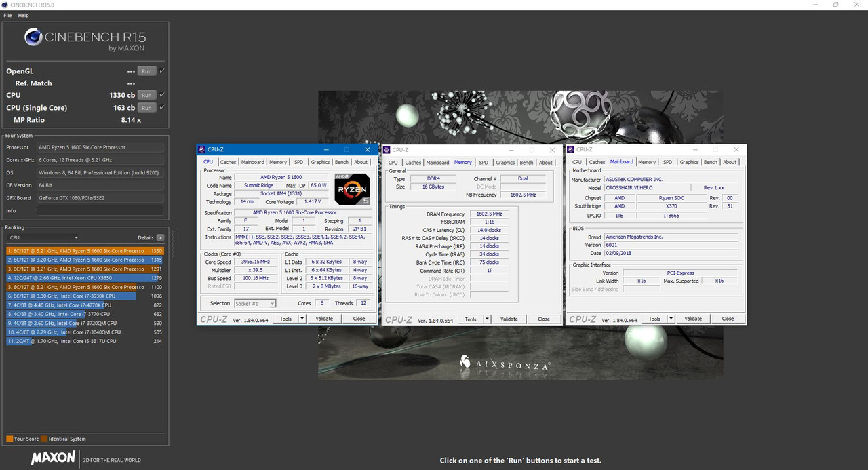
Task: Switch to Caches tab in CPU window
Action: click(229, 162)
